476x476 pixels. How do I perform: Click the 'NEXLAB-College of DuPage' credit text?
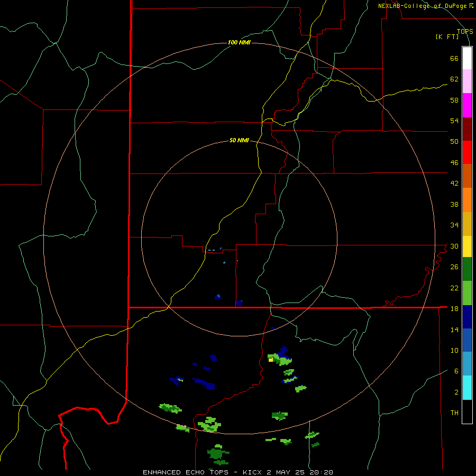tap(423, 6)
